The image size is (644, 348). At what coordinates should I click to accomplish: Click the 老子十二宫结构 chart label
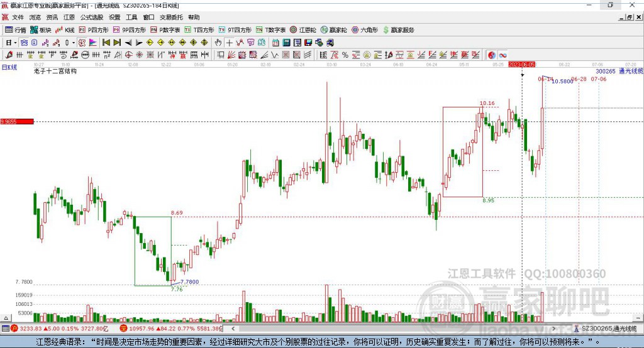click(55, 71)
